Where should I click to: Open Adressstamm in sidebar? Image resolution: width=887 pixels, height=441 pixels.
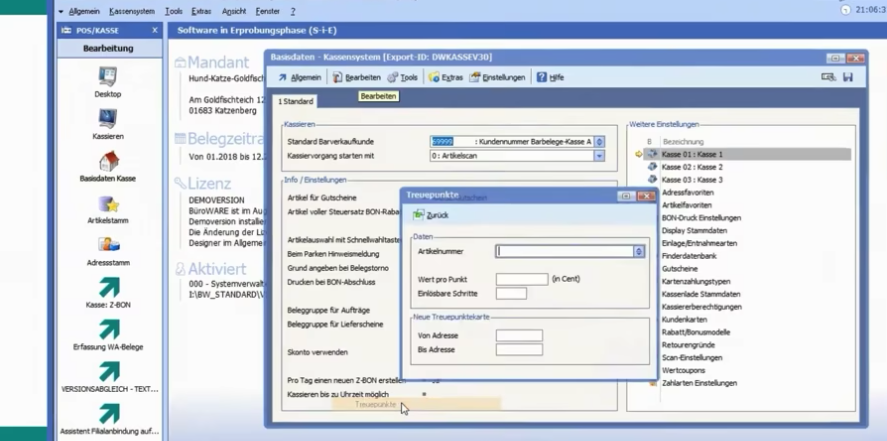[x=108, y=246]
